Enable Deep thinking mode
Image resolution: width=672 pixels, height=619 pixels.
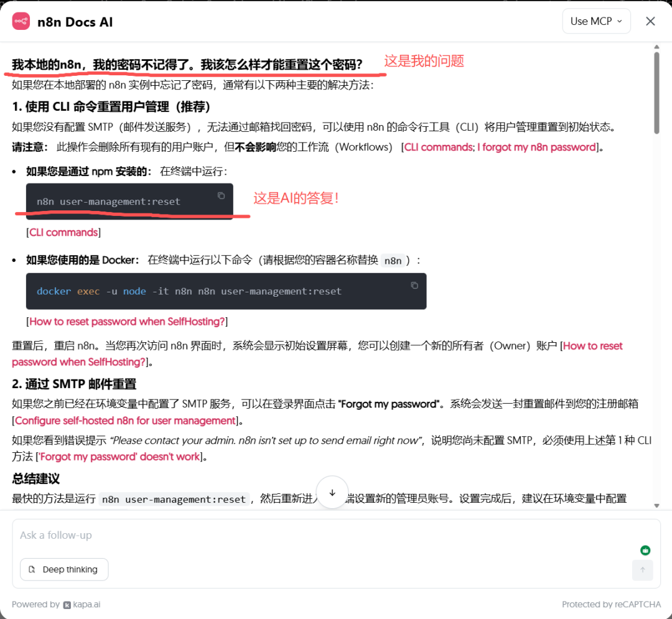(63, 569)
